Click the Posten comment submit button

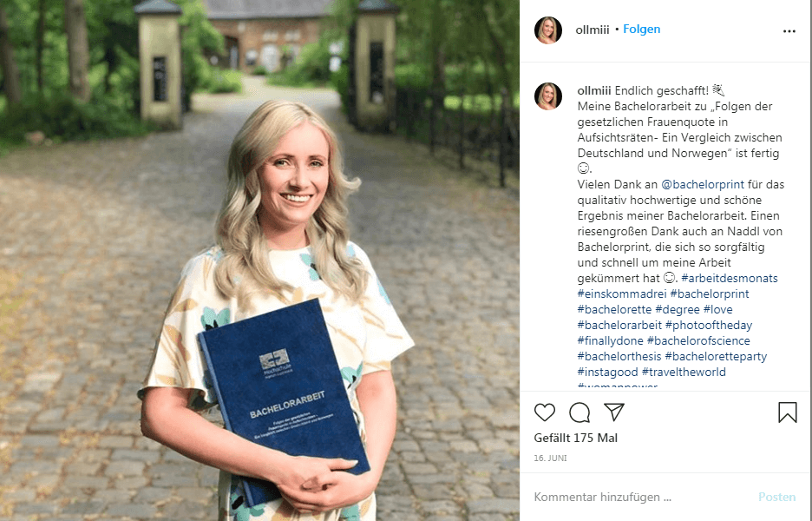click(776, 498)
